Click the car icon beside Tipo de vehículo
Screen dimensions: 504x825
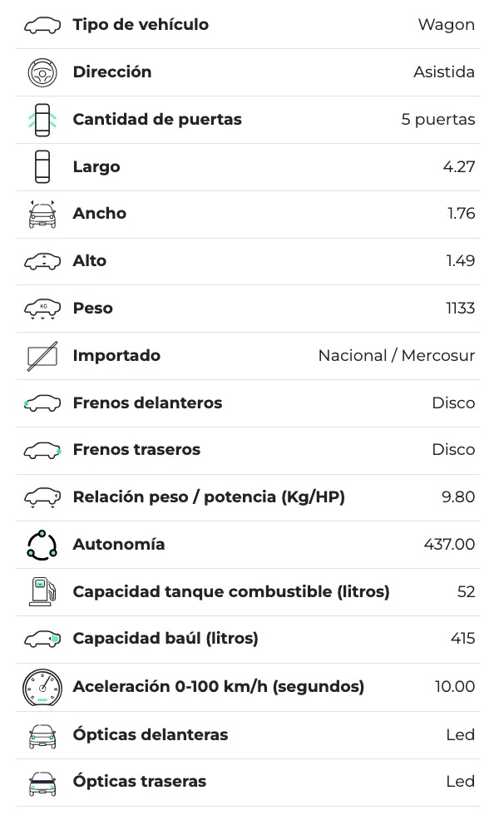coord(42,26)
